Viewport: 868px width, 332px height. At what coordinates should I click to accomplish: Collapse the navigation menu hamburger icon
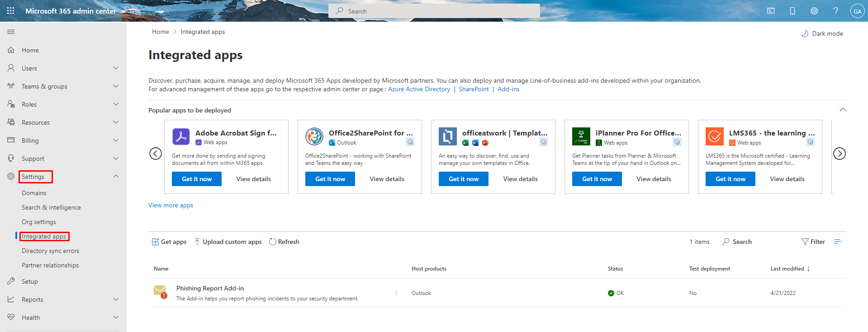[11, 32]
